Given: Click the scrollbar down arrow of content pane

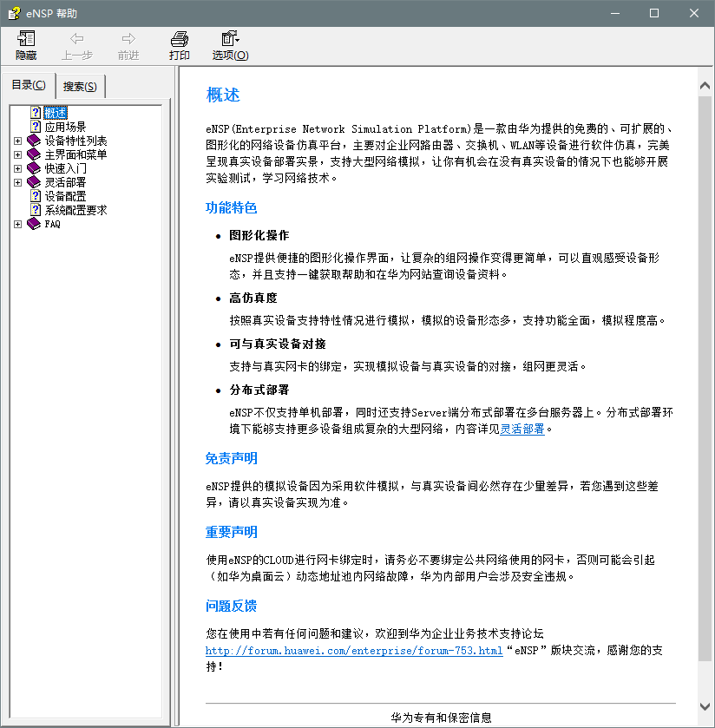Looking at the screenshot, I should click(x=705, y=706).
